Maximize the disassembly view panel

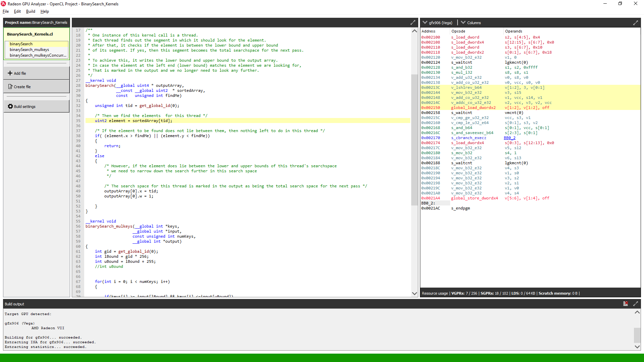635,23
